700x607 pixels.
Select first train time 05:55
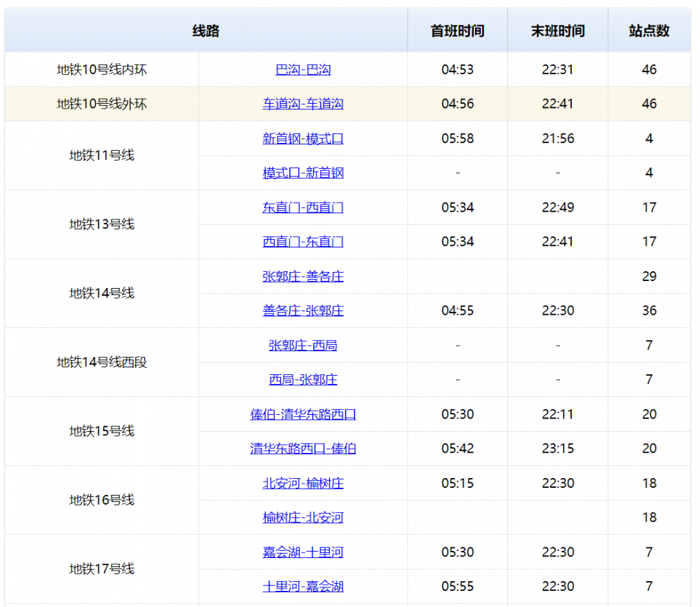pyautogui.click(x=457, y=587)
